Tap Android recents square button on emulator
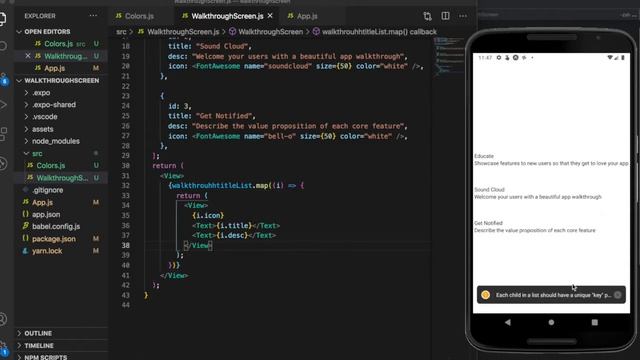The width and height of the screenshot is (640, 360). (595, 322)
